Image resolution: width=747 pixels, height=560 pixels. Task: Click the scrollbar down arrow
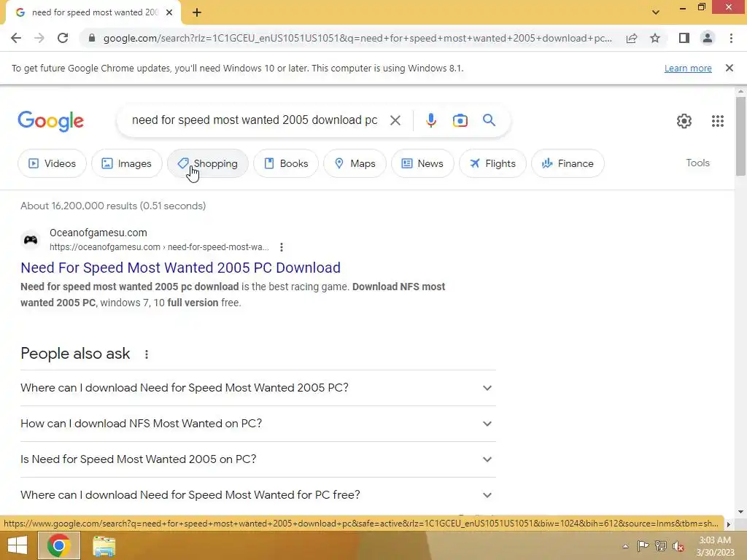coord(740,512)
